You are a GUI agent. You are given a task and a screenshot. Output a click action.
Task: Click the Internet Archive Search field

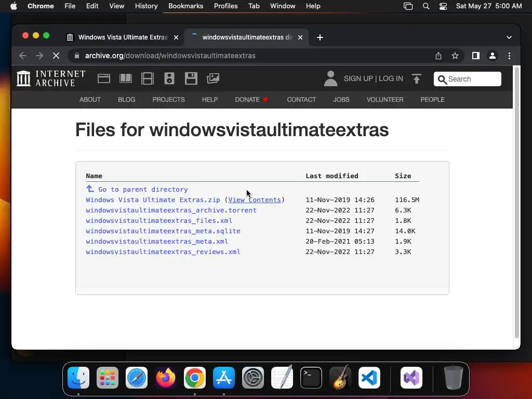coord(467,79)
